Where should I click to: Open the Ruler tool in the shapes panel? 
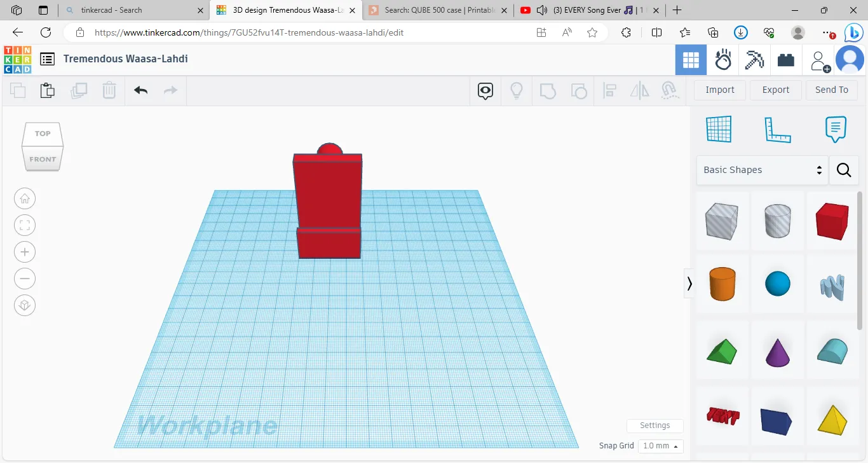click(x=777, y=130)
